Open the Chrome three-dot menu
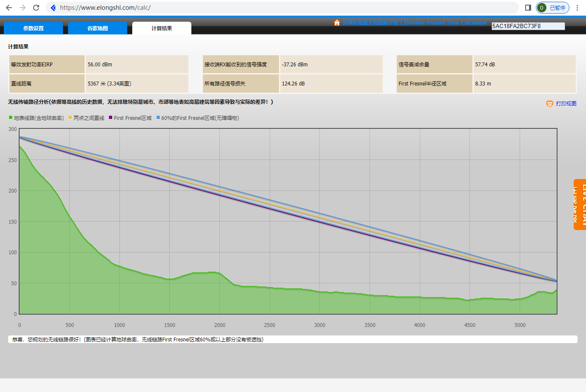 (577, 8)
